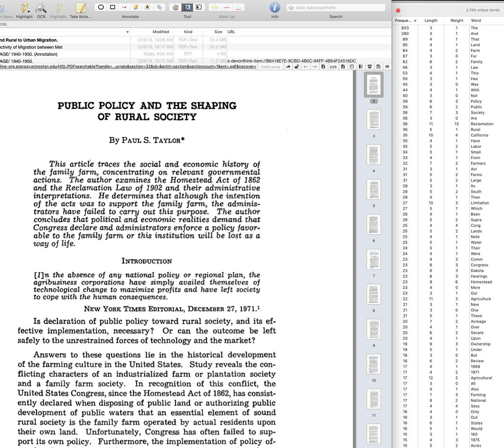Select the word 'Reclamation' in word list
This screenshot has height=448, width=504.
click(482, 124)
